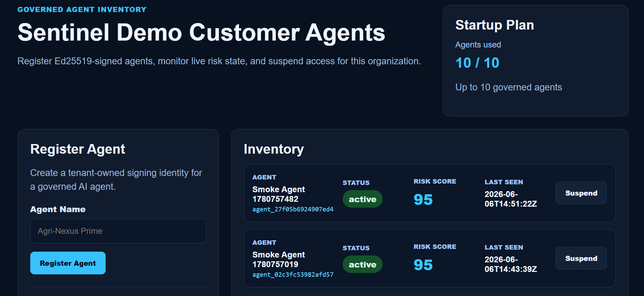Click the Sentinel Demo Customer Agents title

201,33
